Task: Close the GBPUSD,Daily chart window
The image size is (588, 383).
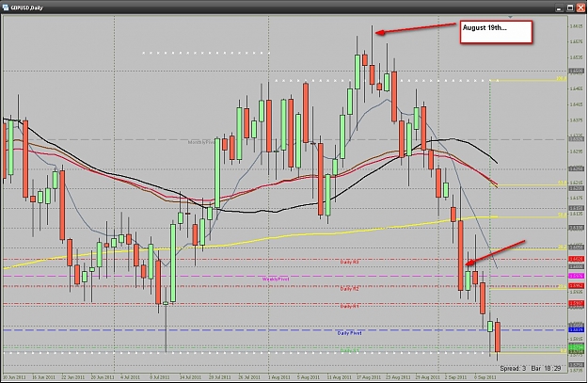Action: pyautogui.click(x=580, y=8)
